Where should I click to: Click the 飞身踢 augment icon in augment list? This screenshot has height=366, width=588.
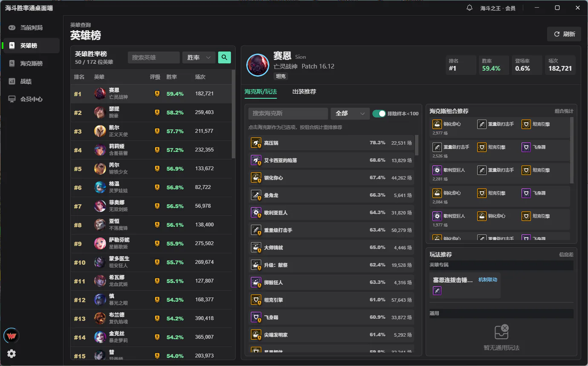pos(256,317)
